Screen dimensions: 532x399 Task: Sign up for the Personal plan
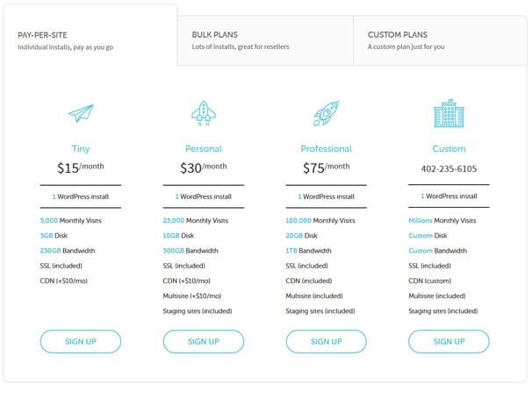click(204, 341)
